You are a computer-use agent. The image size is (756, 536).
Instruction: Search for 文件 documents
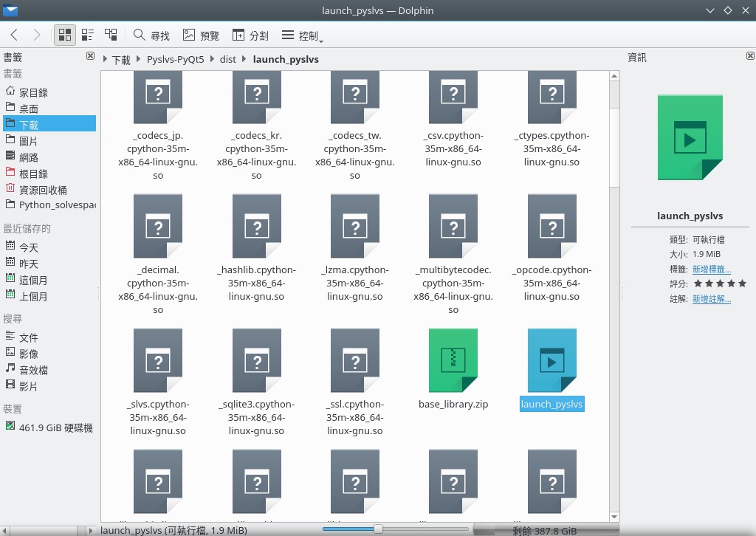(49, 337)
